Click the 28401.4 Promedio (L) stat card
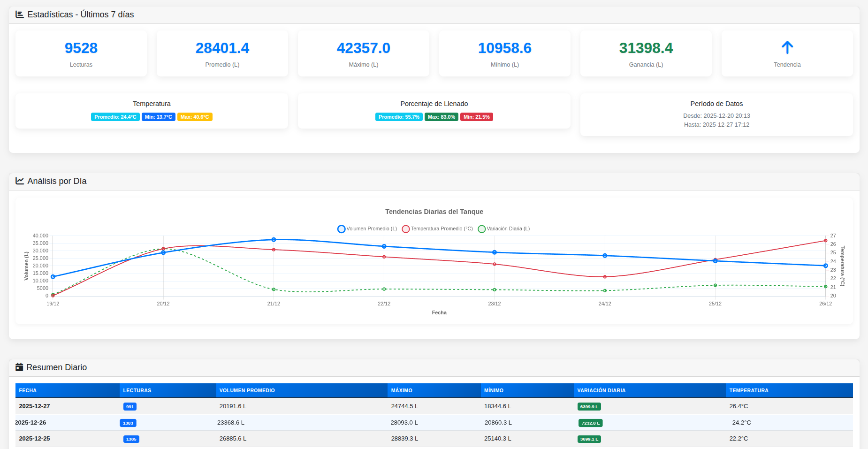 [x=222, y=53]
